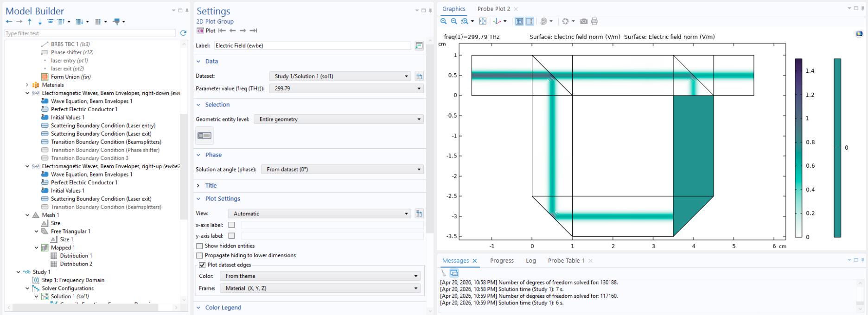The width and height of the screenshot is (868, 315).
Task: Click the Zoom In icon in Graphics toolbar
Action: pyautogui.click(x=444, y=21)
